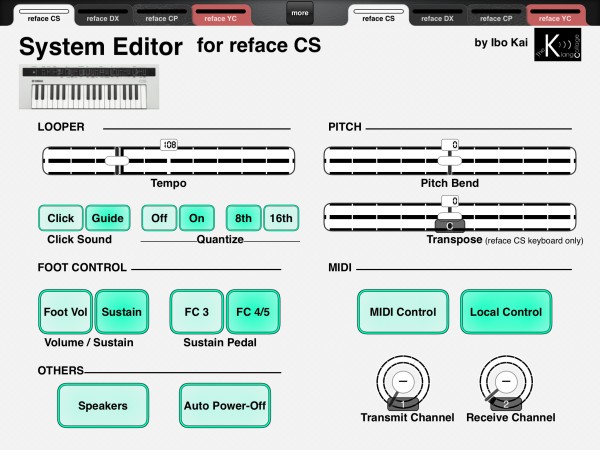
Task: Click the System Editor title
Action: pos(101,47)
